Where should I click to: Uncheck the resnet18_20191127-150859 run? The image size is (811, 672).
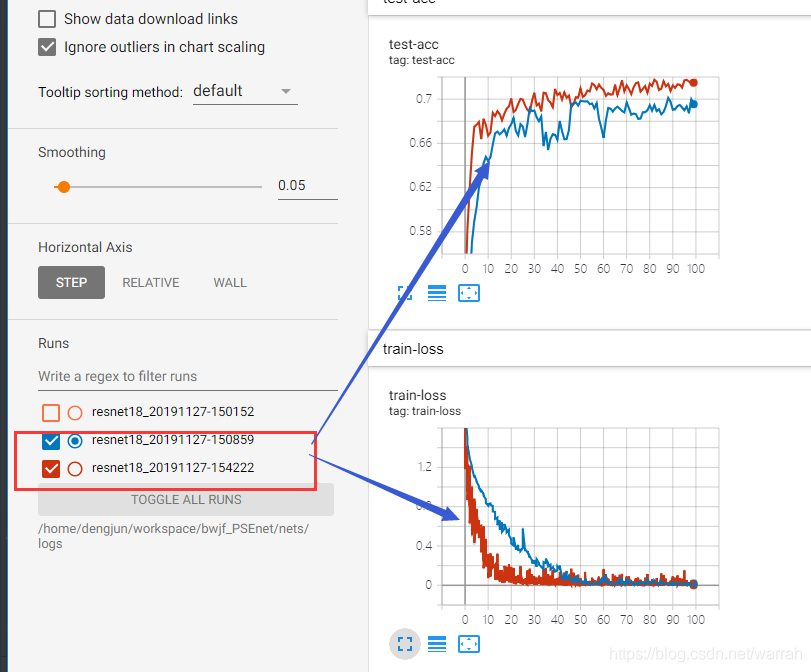point(51,440)
